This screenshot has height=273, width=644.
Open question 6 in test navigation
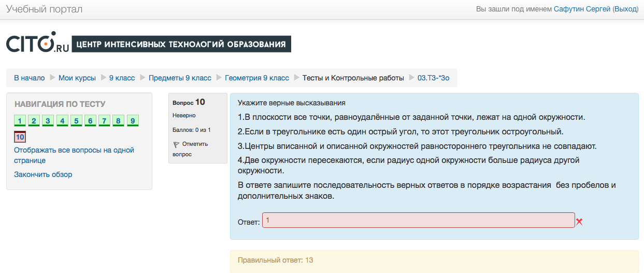coord(91,121)
